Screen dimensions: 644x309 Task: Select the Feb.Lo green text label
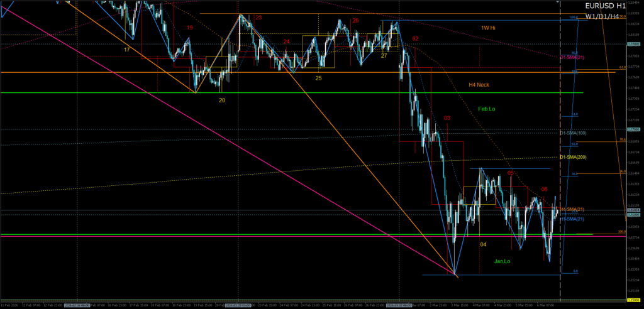pos(486,109)
